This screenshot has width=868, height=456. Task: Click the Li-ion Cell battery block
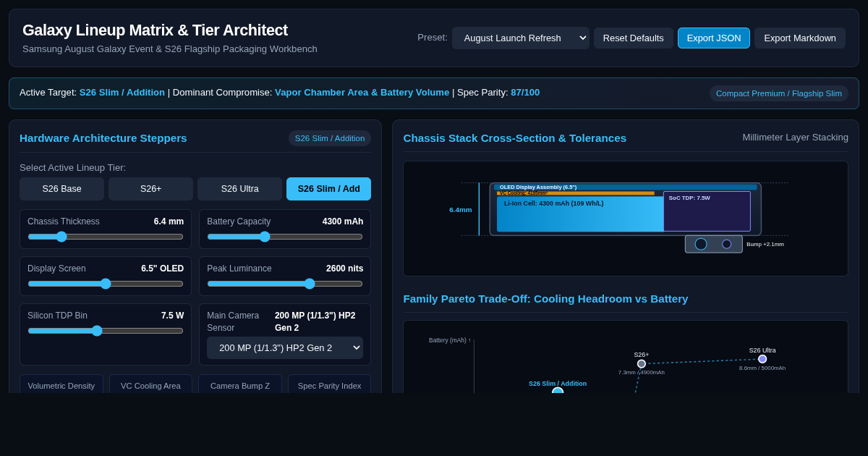point(580,214)
